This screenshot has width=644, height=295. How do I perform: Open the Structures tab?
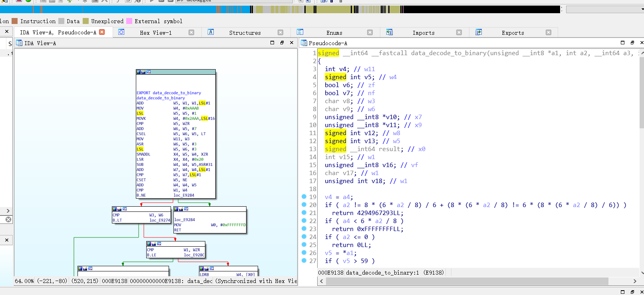[244, 33]
